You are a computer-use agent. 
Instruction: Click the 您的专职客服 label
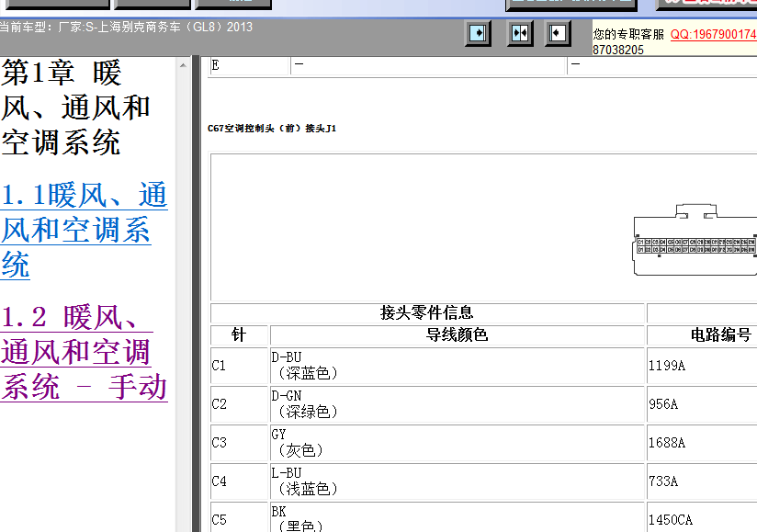(x=628, y=34)
